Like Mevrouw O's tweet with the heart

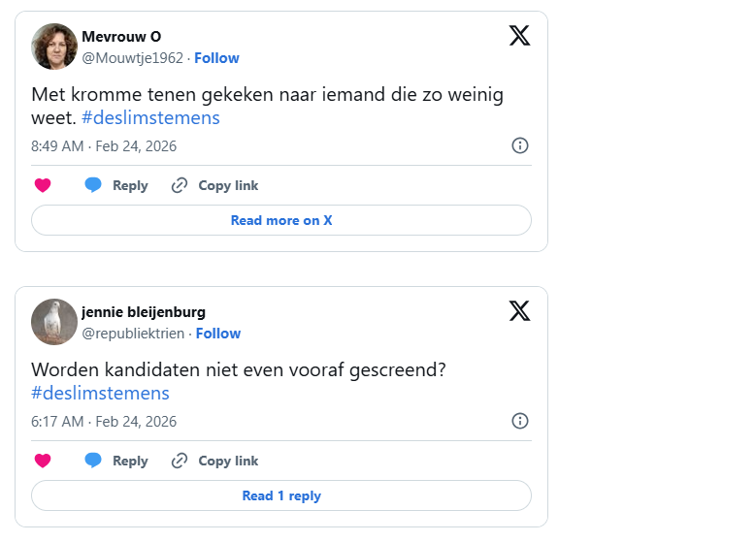tap(43, 185)
